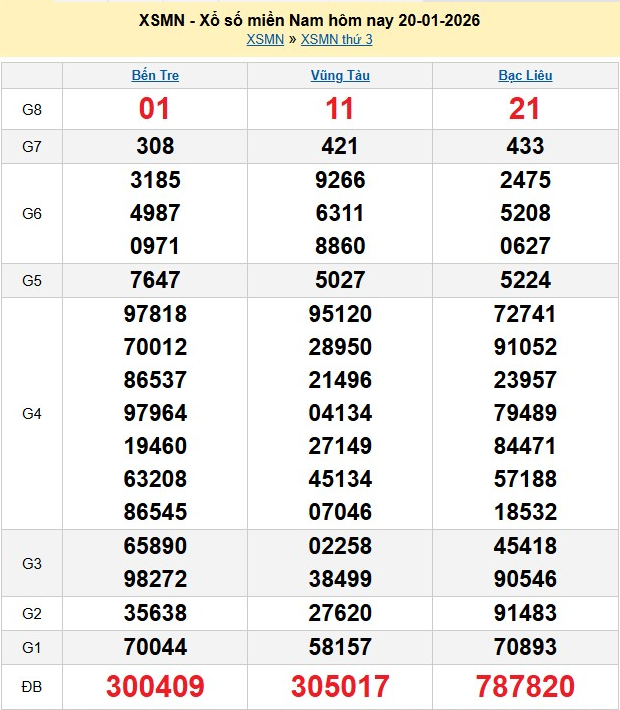
Task: Select the Bến Tre special prize 300409
Action: pos(155,686)
